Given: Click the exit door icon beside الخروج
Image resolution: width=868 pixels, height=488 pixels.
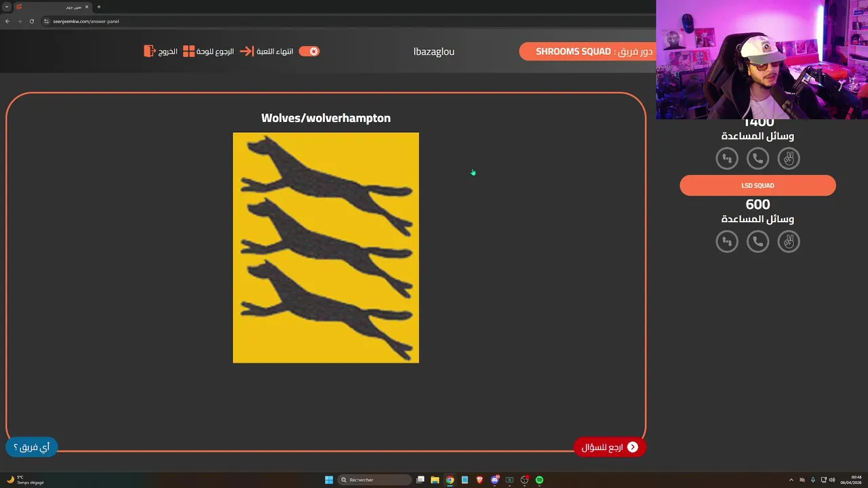Looking at the screenshot, I should pos(150,52).
